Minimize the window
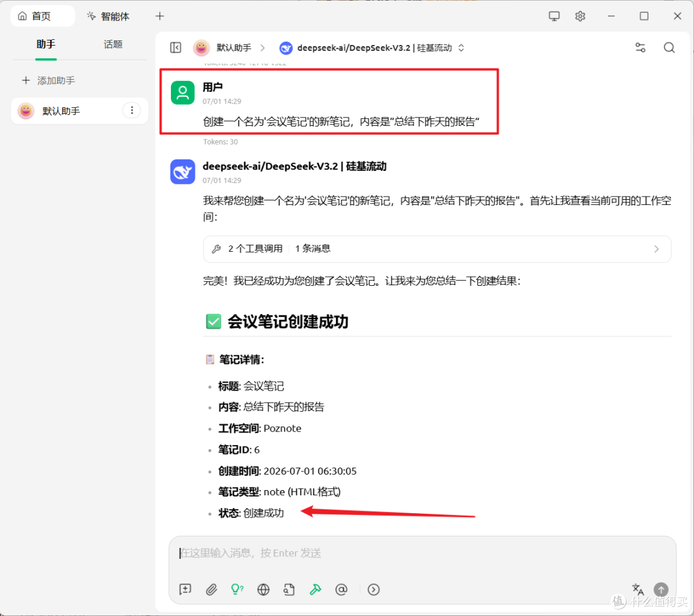 [x=611, y=16]
